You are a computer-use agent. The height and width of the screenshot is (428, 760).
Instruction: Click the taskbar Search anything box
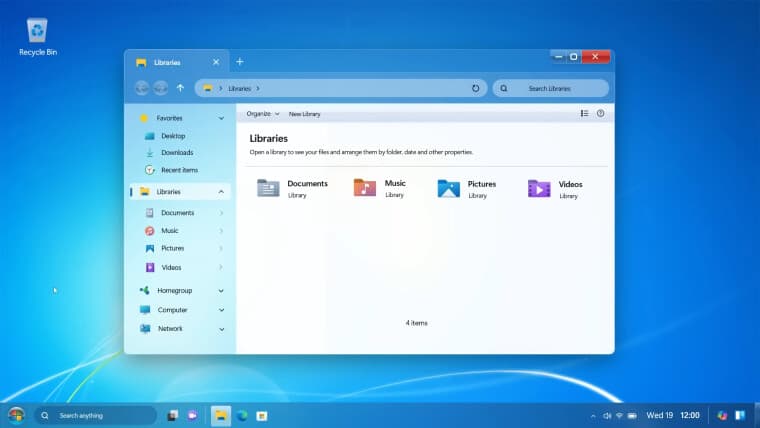click(x=95, y=415)
